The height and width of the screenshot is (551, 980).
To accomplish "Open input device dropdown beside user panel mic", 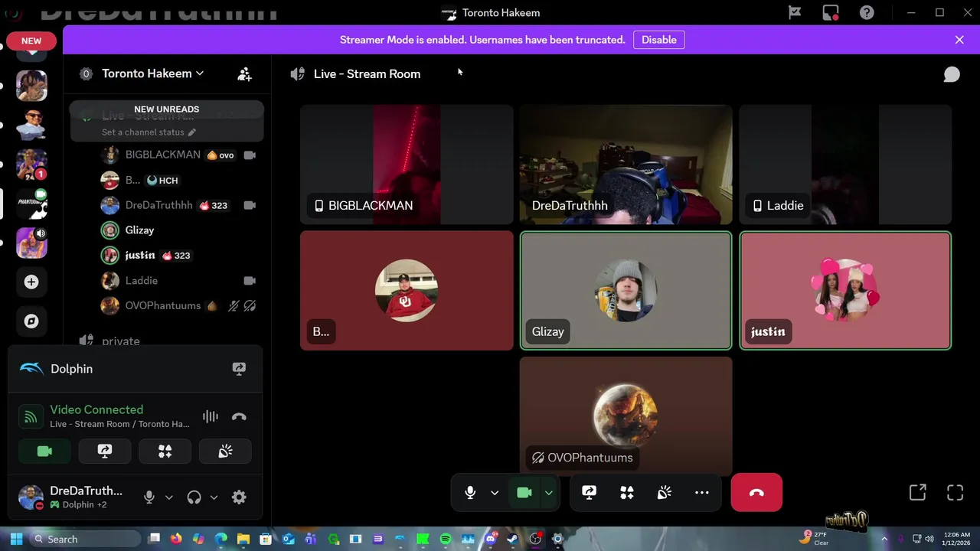I will tap(169, 497).
